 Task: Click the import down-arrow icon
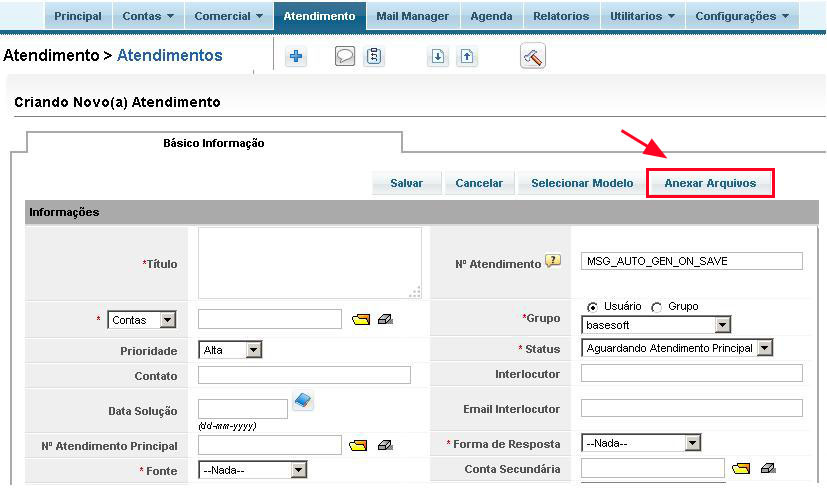click(x=437, y=56)
